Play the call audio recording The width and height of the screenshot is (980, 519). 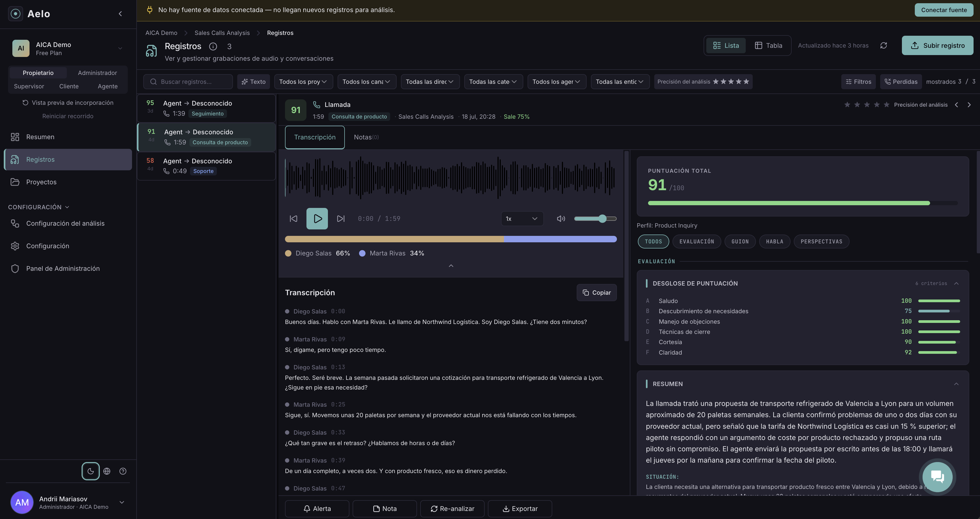tap(317, 219)
